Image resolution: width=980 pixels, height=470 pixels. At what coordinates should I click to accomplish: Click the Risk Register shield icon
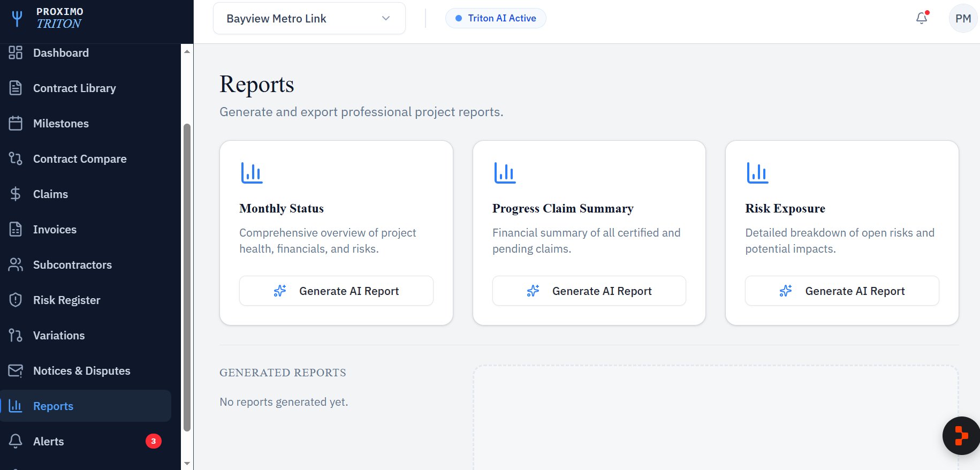click(x=16, y=300)
